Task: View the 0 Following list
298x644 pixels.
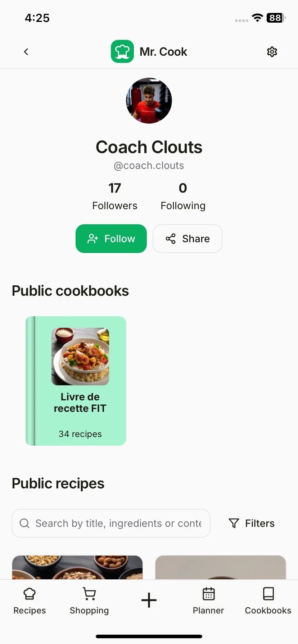Action: pos(183,196)
